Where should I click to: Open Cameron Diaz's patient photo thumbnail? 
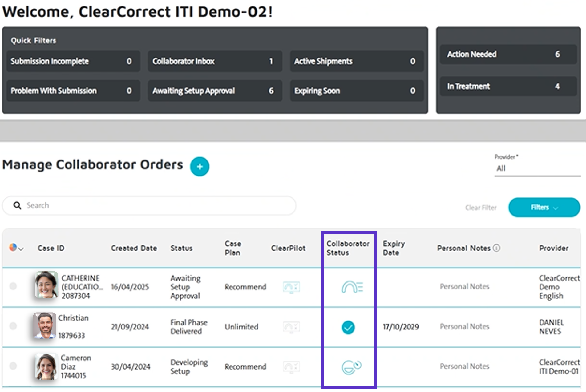click(x=46, y=366)
